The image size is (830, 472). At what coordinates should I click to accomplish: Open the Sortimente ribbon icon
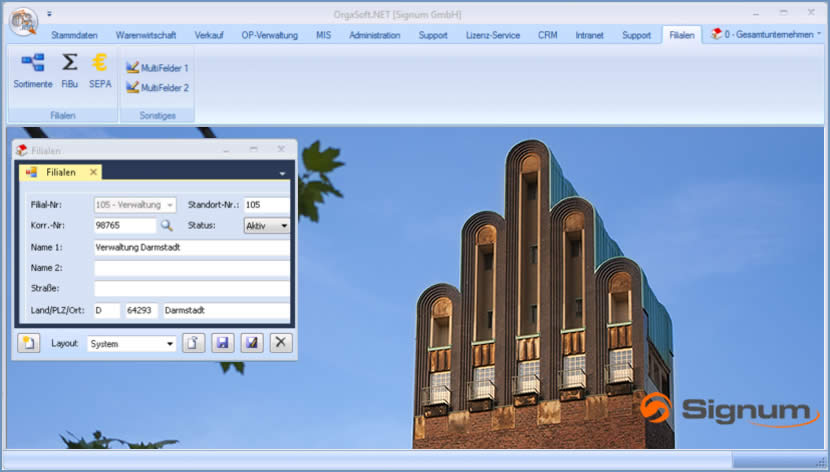pos(32,68)
